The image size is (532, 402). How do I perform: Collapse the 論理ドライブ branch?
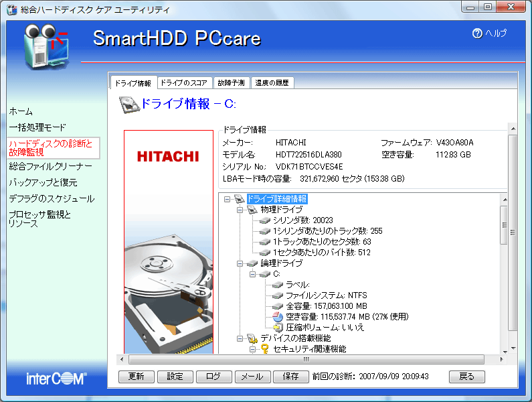tap(240, 264)
